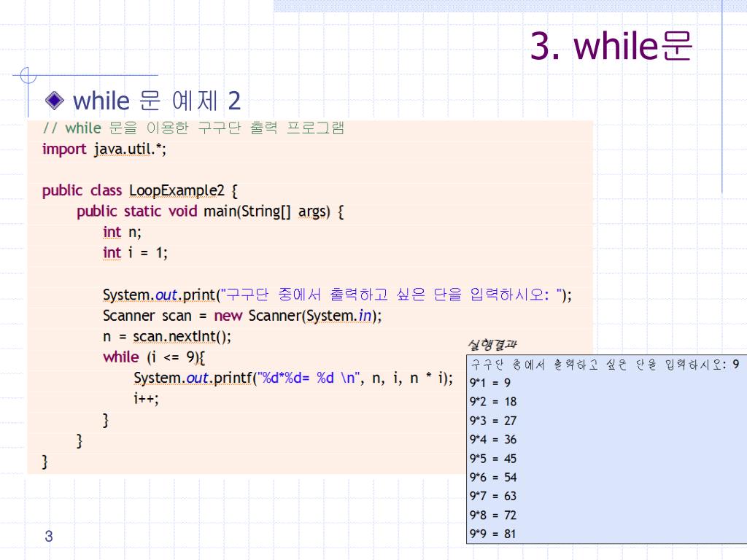
Task: Click output row '9*1 = 9'
Action: [489, 383]
